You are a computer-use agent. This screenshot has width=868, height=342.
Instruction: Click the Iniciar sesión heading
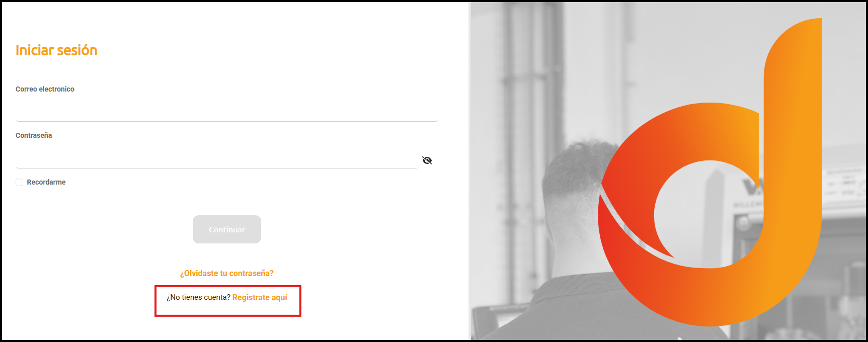coord(56,50)
